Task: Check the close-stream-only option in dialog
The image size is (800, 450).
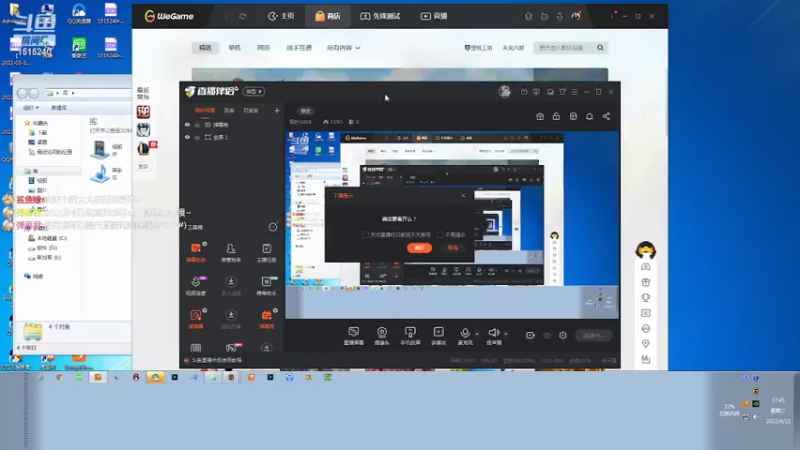Action: click(x=365, y=235)
